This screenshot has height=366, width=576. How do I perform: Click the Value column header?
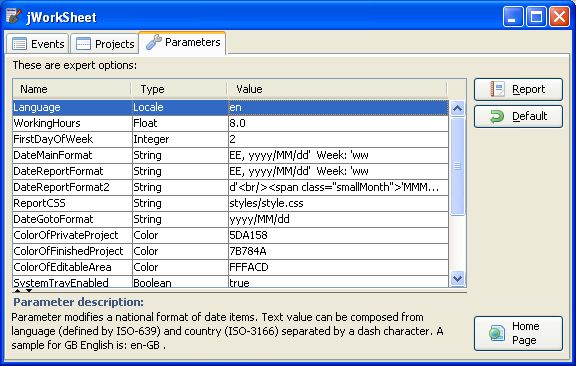337,89
